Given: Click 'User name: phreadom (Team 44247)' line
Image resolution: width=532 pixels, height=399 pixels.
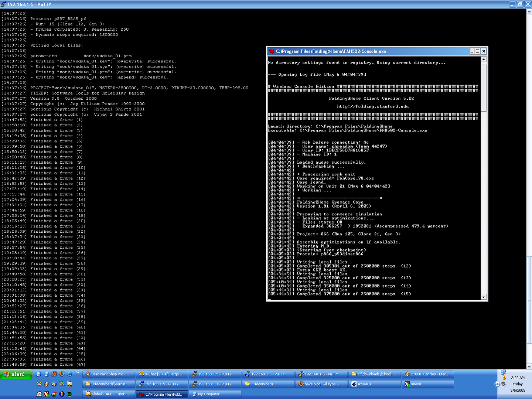Looking at the screenshot, I should click(342, 146).
